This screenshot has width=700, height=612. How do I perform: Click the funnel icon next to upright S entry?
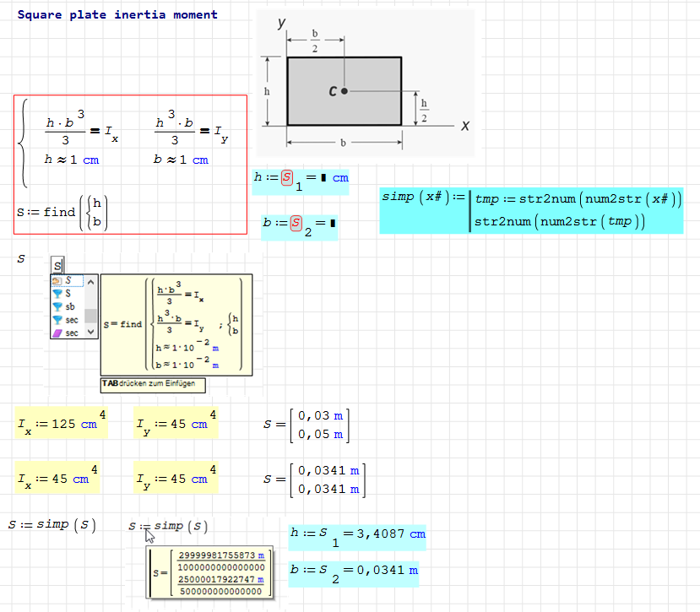click(x=57, y=293)
